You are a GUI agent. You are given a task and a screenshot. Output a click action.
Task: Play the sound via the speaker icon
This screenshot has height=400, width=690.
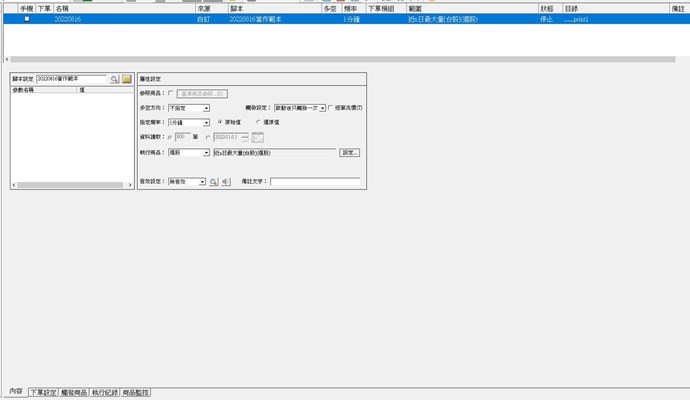226,182
